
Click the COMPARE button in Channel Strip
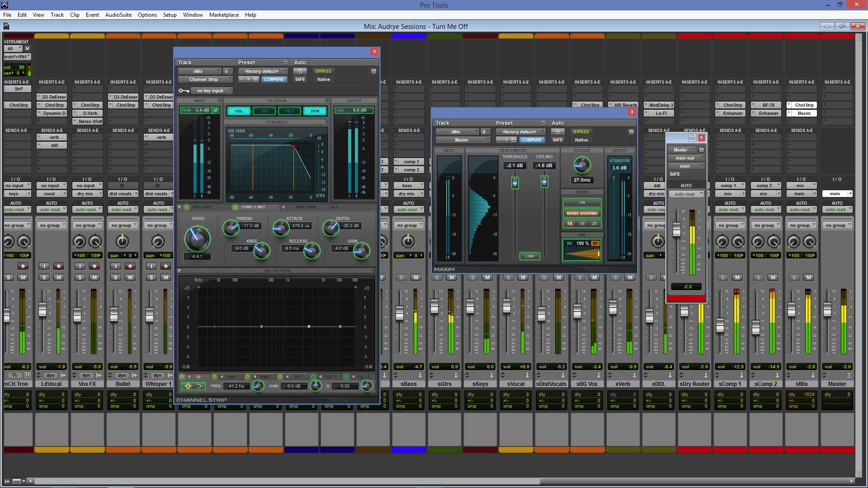pyautogui.click(x=274, y=79)
